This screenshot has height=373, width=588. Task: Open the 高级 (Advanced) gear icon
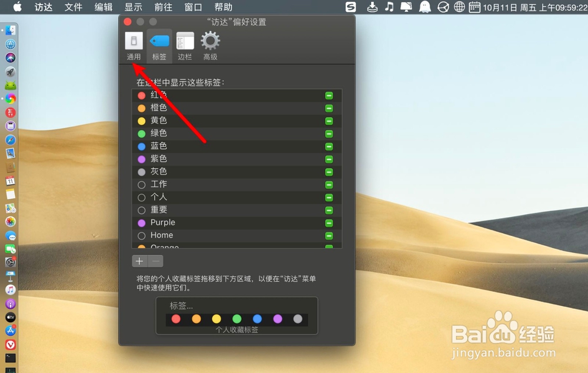coord(210,41)
